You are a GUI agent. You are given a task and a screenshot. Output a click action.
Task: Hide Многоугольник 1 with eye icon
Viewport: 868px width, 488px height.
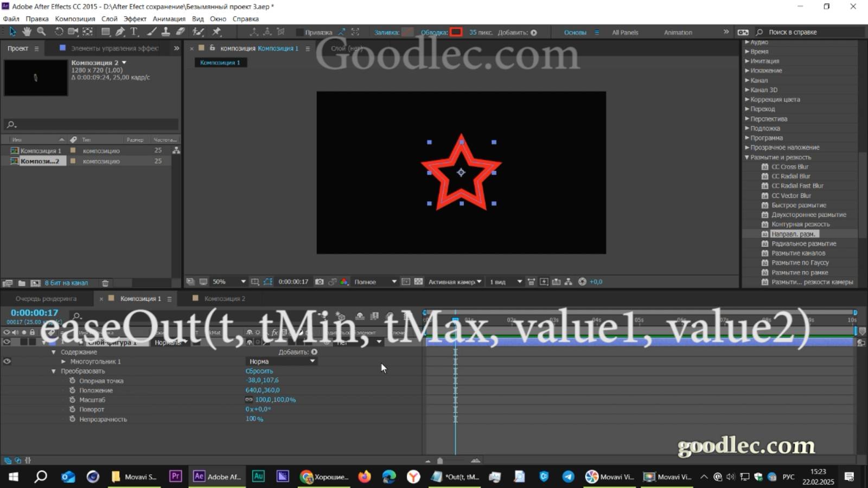(7, 361)
